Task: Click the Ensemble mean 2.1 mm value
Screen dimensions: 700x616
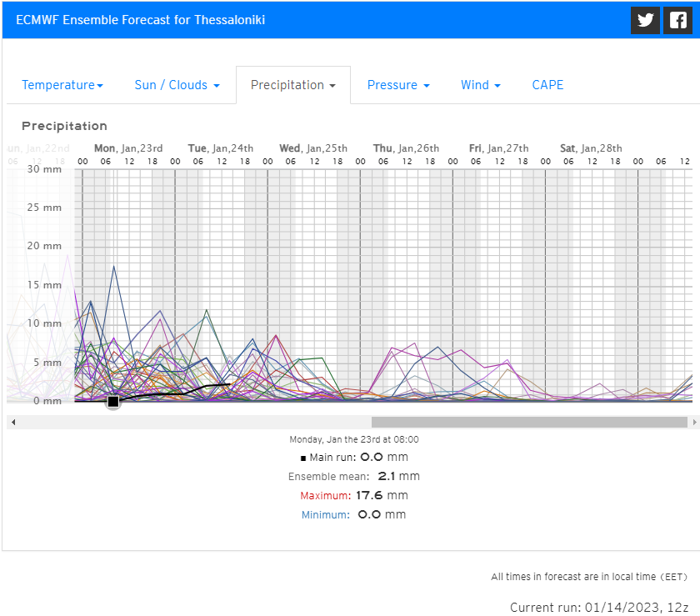Action: coord(398,476)
